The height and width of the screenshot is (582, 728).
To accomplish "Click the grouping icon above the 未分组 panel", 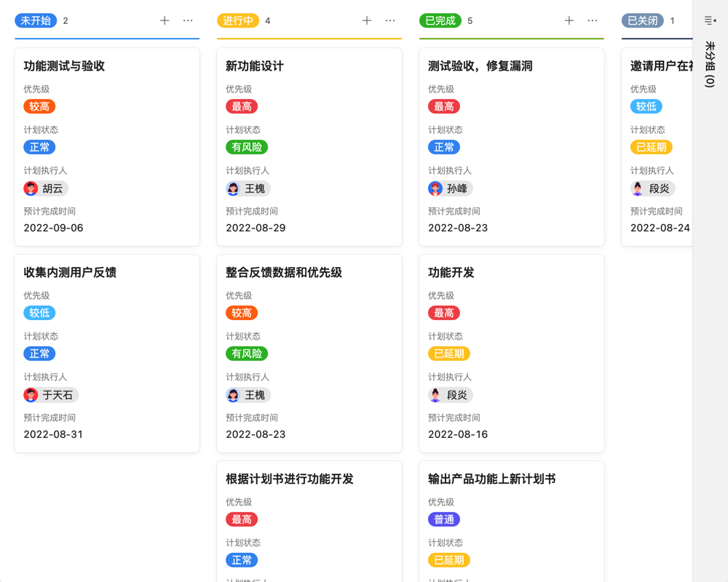I will [x=708, y=20].
